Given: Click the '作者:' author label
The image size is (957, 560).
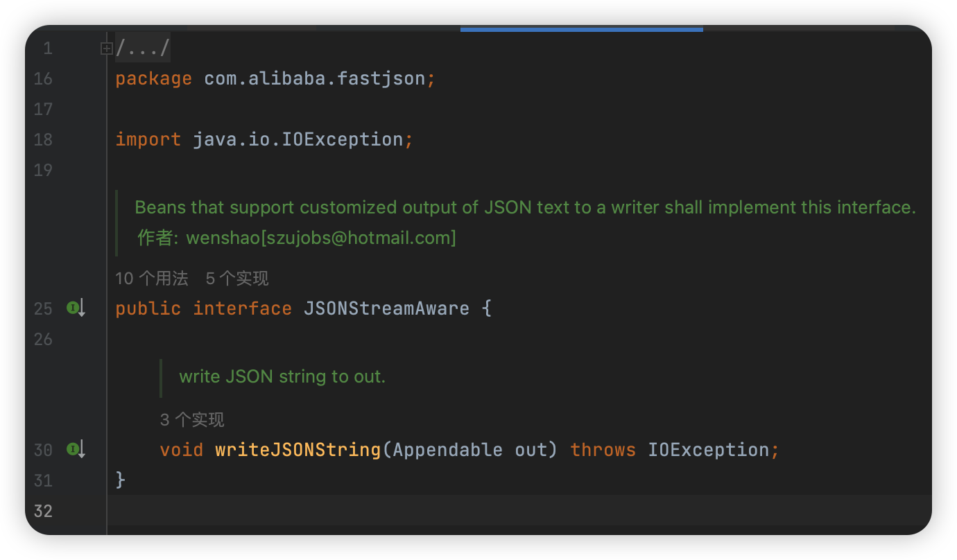Looking at the screenshot, I should pyautogui.click(x=158, y=238).
